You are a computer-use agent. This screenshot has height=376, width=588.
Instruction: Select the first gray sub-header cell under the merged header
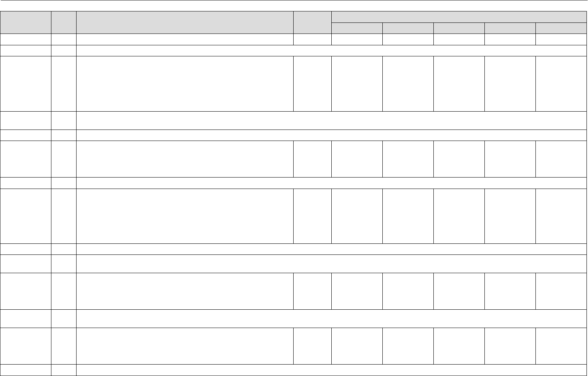coord(357,28)
